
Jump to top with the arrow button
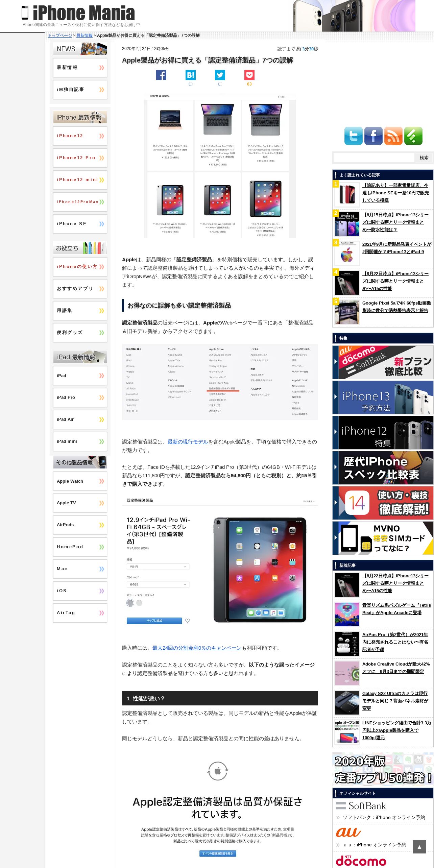click(419, 847)
